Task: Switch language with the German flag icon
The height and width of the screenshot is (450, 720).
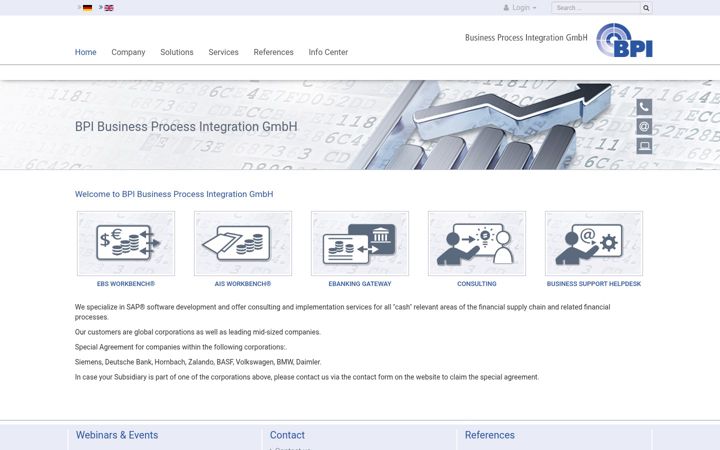Action: coord(87,8)
